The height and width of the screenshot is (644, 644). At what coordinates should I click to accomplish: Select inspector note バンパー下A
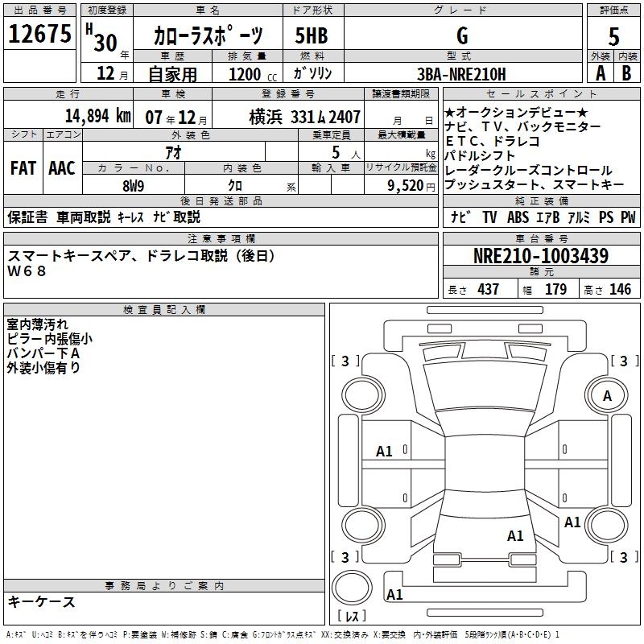click(x=43, y=353)
